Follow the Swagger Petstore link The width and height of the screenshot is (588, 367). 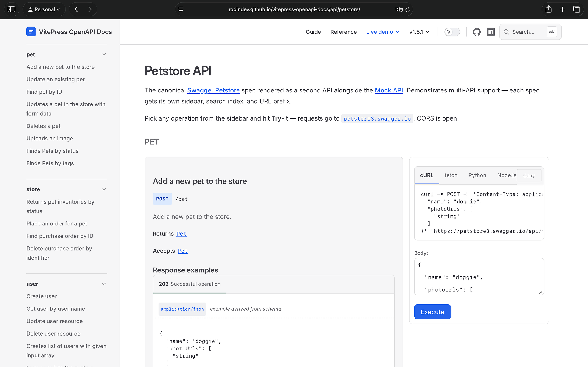click(x=213, y=90)
